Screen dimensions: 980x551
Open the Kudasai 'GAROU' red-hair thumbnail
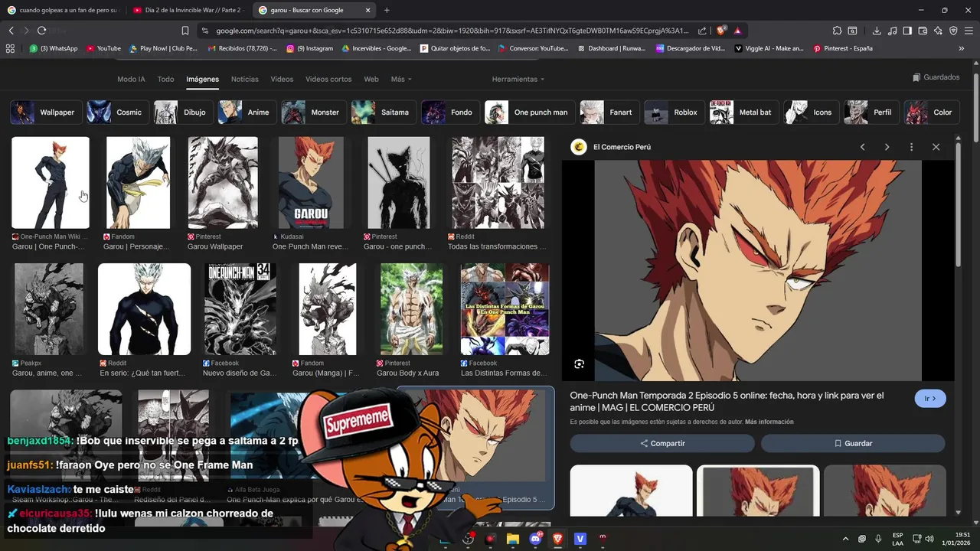coord(311,183)
